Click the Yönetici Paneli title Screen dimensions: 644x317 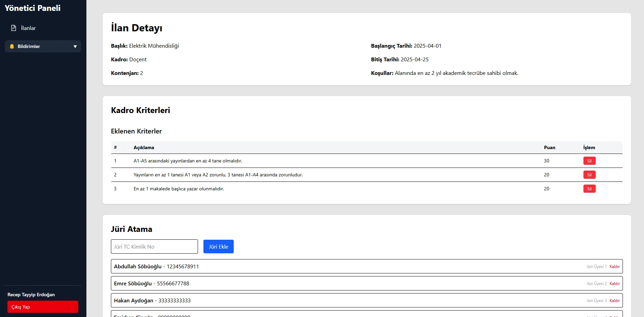[x=33, y=8]
